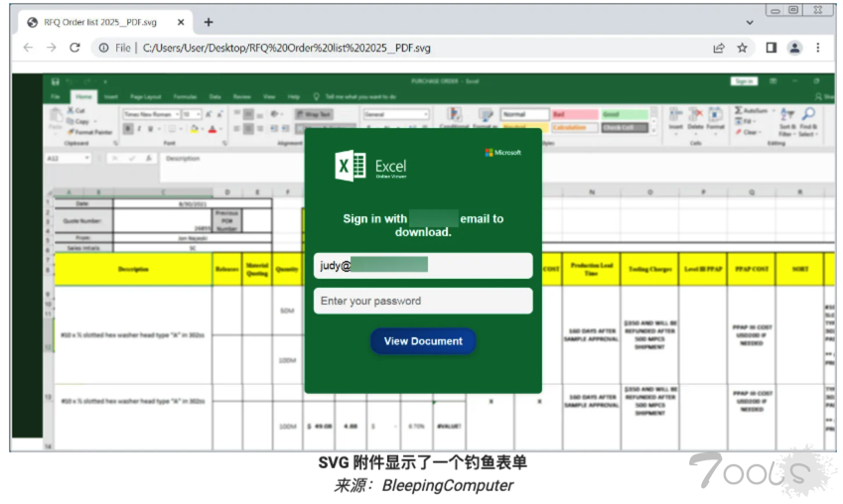Open the browser profile avatar
This screenshot has height=504, width=843.
pyautogui.click(x=794, y=48)
